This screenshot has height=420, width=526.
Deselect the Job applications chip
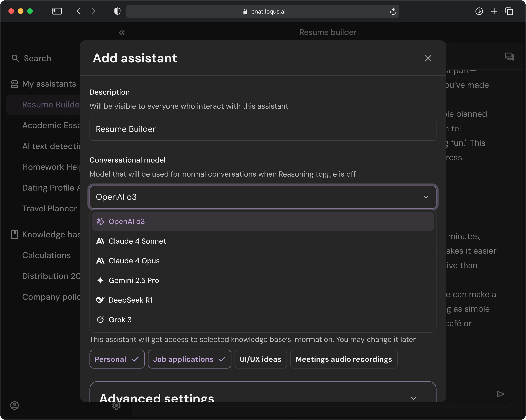pos(190,359)
